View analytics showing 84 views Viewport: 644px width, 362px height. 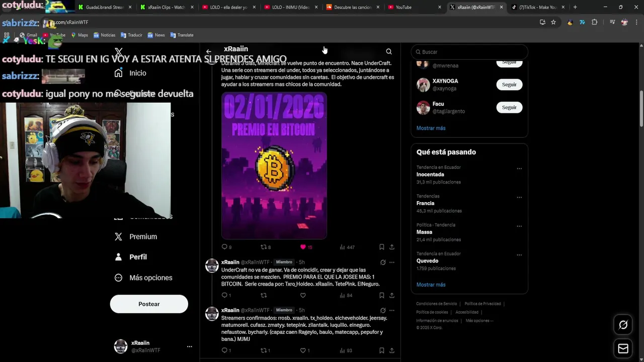tap(346, 295)
